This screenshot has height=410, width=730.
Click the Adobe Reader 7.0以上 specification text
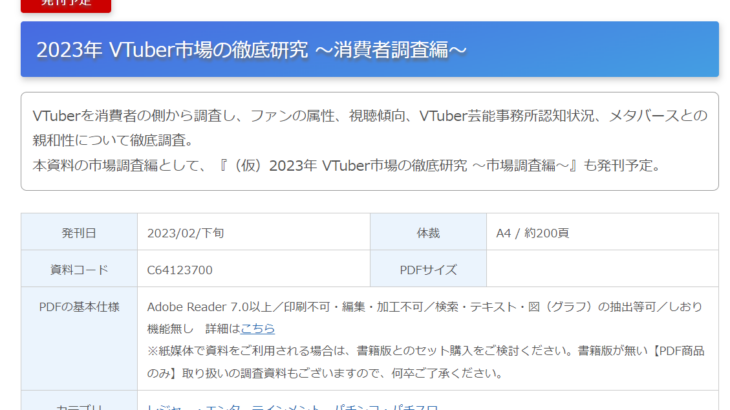[425, 317]
